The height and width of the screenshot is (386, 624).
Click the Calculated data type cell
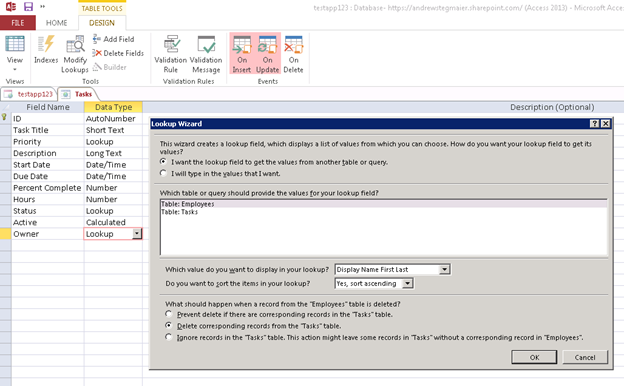pos(113,222)
